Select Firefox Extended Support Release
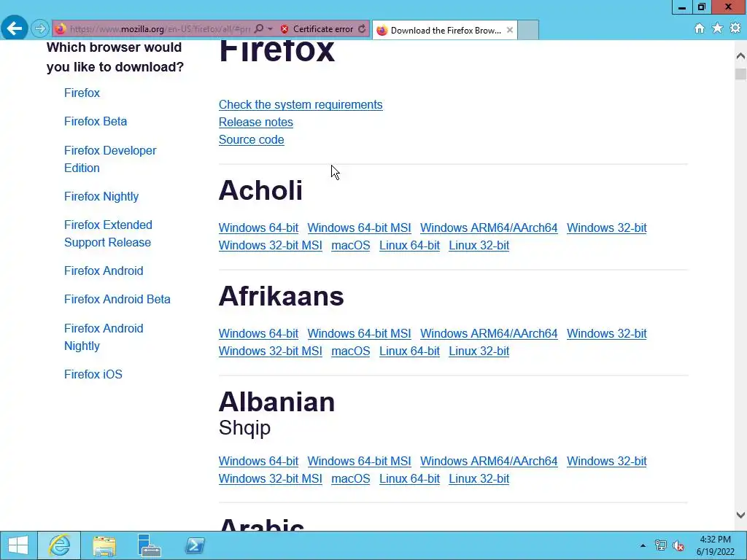 coord(108,233)
